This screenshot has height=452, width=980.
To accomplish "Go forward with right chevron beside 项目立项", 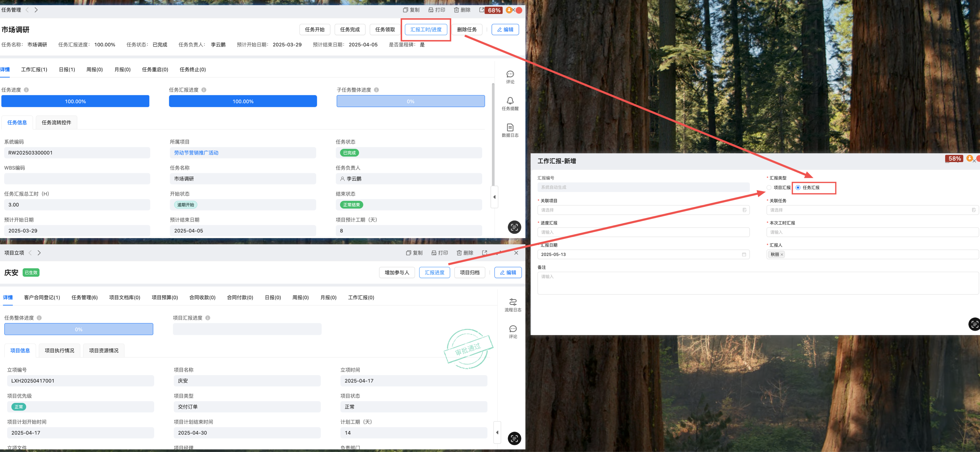I will (39, 253).
